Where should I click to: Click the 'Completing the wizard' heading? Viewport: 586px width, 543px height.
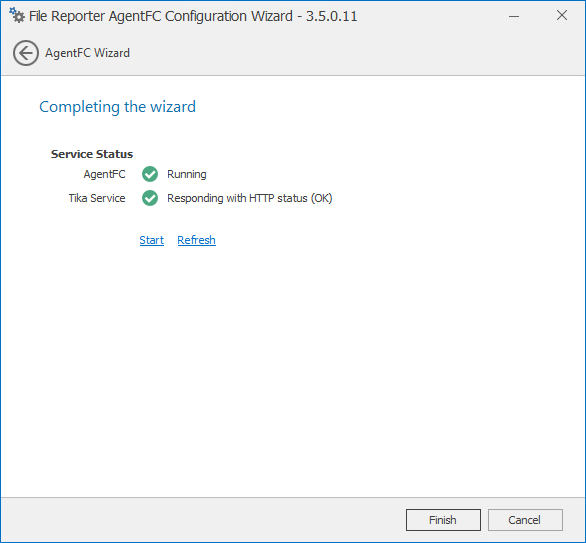[x=117, y=107]
